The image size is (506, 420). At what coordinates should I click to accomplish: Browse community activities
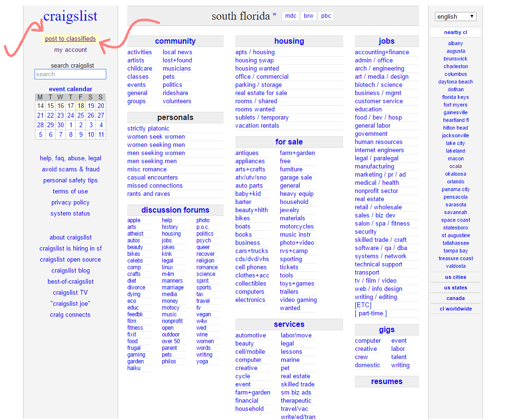(x=139, y=52)
